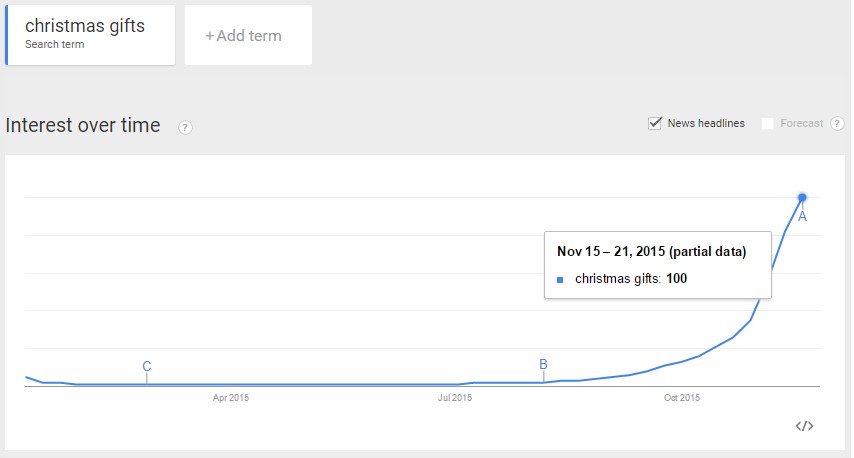The width and height of the screenshot is (854, 458).
Task: Open news headline marker C
Action: click(x=147, y=366)
